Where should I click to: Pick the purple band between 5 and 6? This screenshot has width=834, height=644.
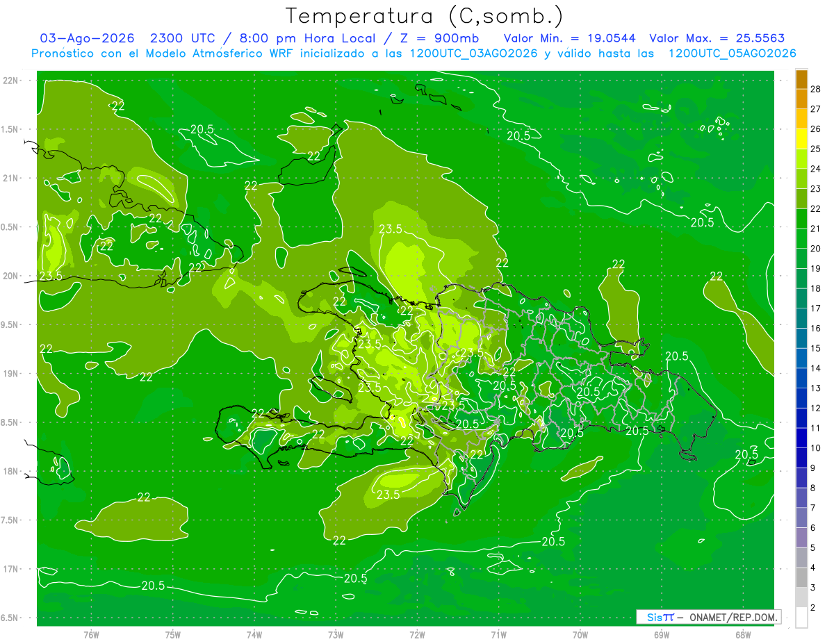tap(801, 538)
